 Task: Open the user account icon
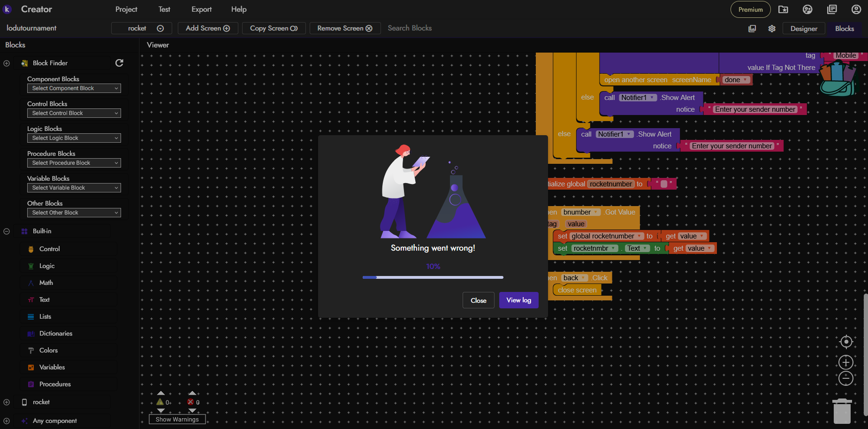[x=856, y=9]
